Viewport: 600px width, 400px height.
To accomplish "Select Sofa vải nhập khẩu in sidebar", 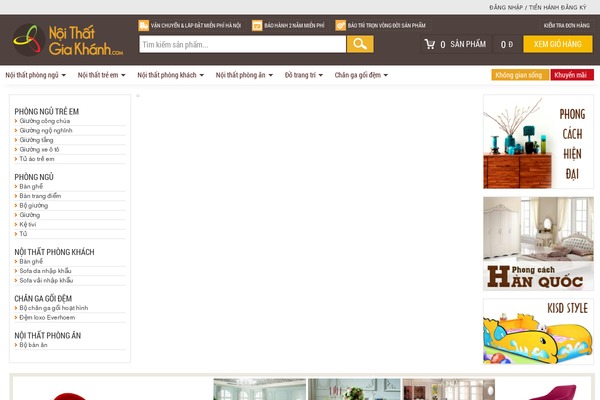I will click(x=46, y=281).
